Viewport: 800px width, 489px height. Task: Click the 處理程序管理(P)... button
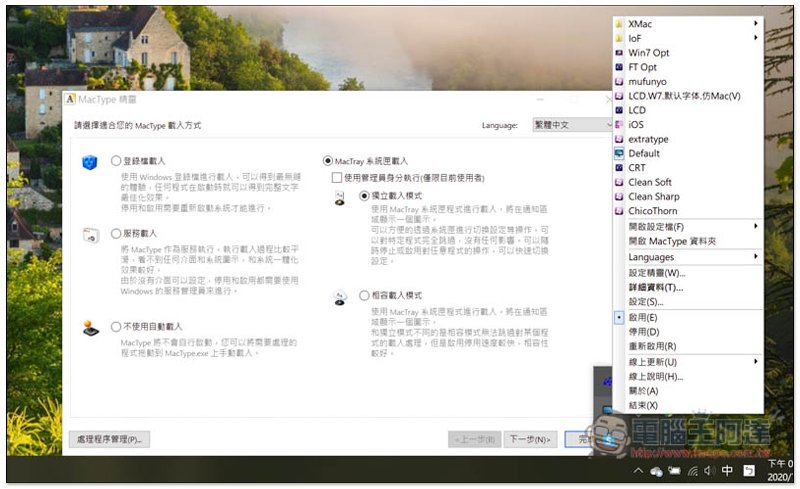coord(109,438)
